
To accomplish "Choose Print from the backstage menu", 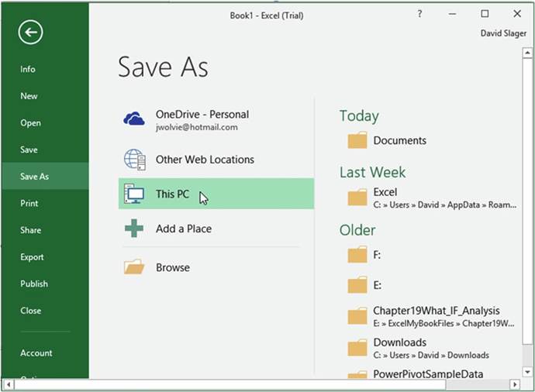I will (x=29, y=203).
